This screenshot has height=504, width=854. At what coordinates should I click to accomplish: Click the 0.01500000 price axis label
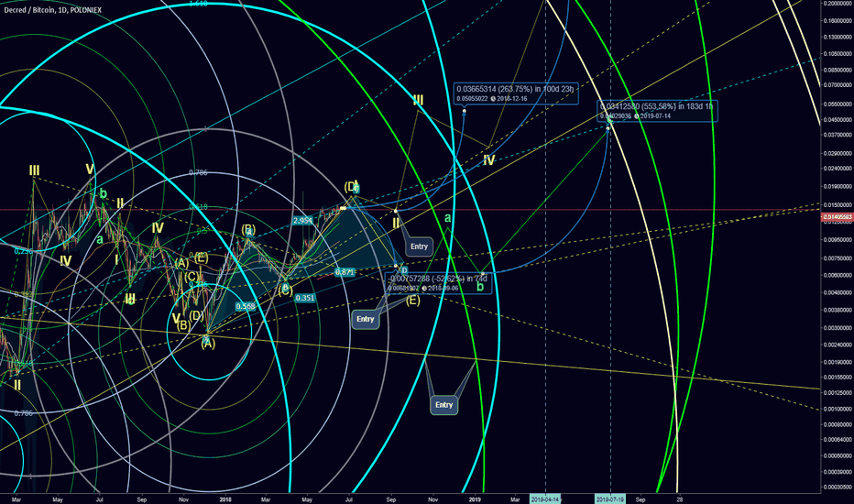click(x=838, y=205)
